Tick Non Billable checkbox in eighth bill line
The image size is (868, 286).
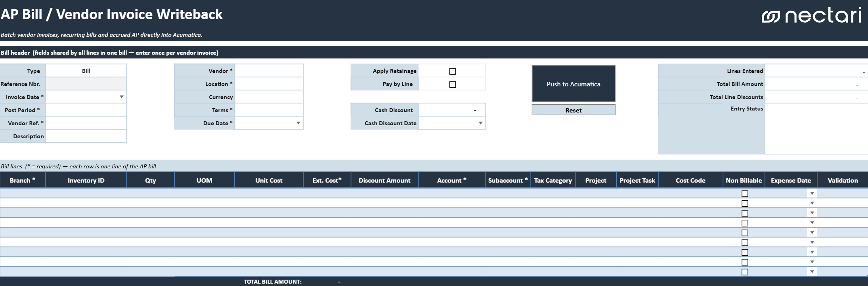(x=745, y=262)
